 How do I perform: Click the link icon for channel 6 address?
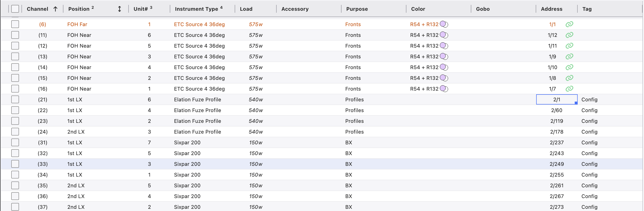[569, 24]
